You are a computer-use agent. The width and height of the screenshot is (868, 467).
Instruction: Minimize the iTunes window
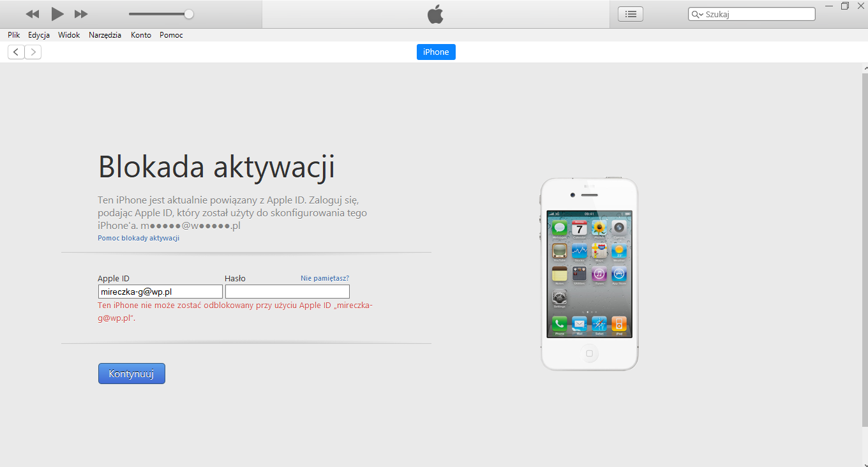tap(829, 6)
